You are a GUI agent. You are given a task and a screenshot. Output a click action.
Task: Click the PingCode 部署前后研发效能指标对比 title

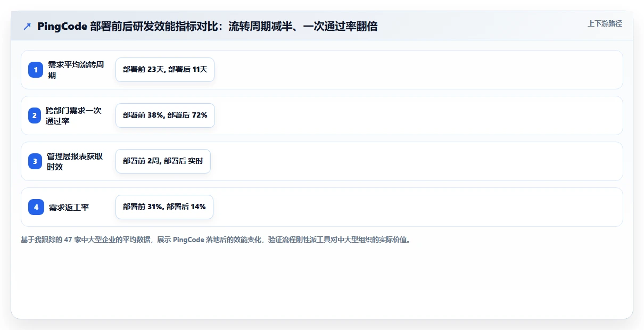tap(207, 26)
